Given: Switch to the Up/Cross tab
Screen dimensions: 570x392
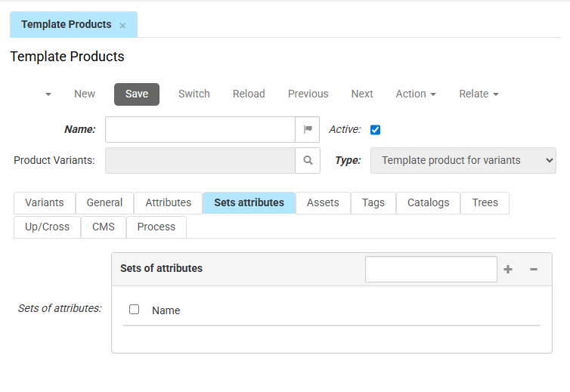Looking at the screenshot, I should (x=48, y=227).
